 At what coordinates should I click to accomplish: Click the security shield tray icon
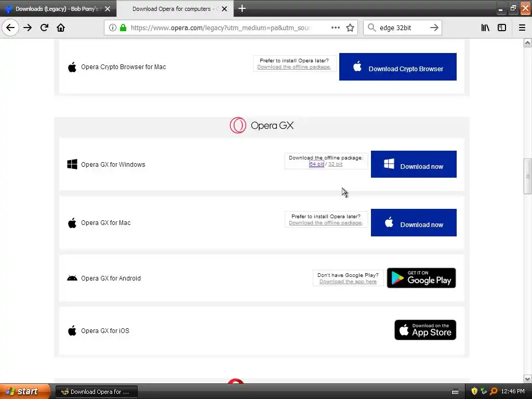(474, 392)
